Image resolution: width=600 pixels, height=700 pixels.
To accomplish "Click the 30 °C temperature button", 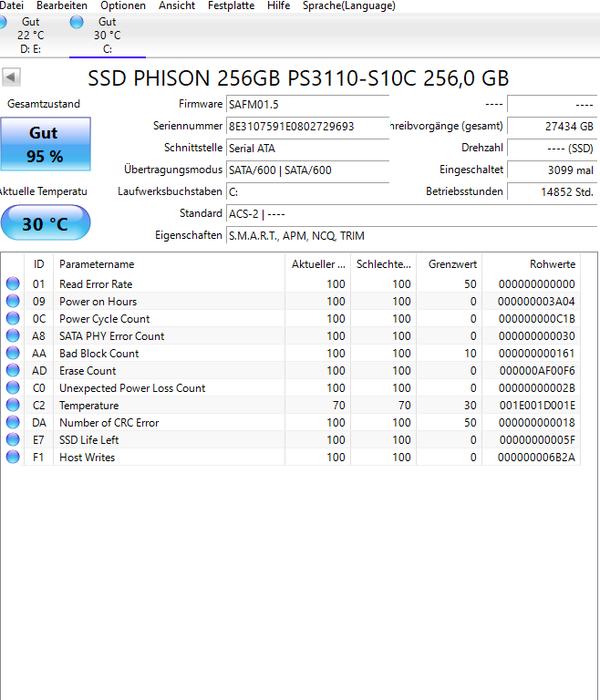I will coord(46,222).
